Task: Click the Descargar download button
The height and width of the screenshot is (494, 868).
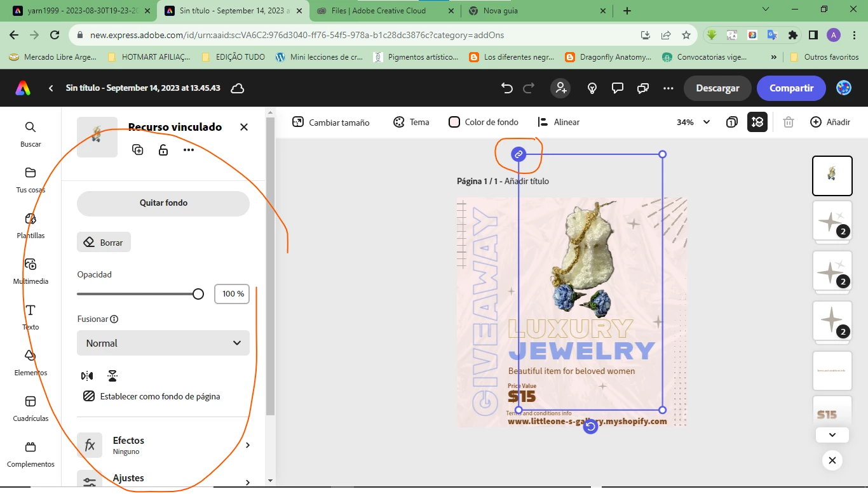Action: 717,88
